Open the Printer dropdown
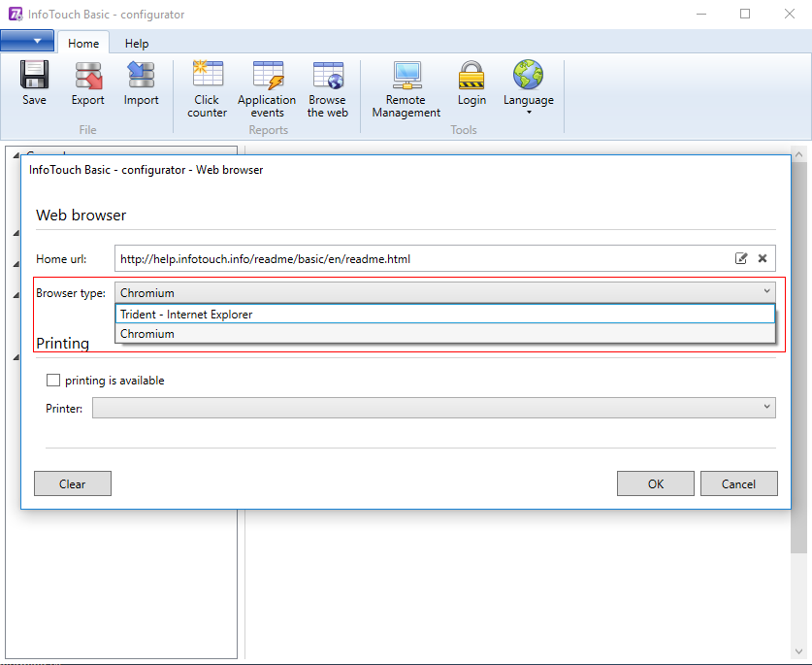The height and width of the screenshot is (665, 812). 434,408
